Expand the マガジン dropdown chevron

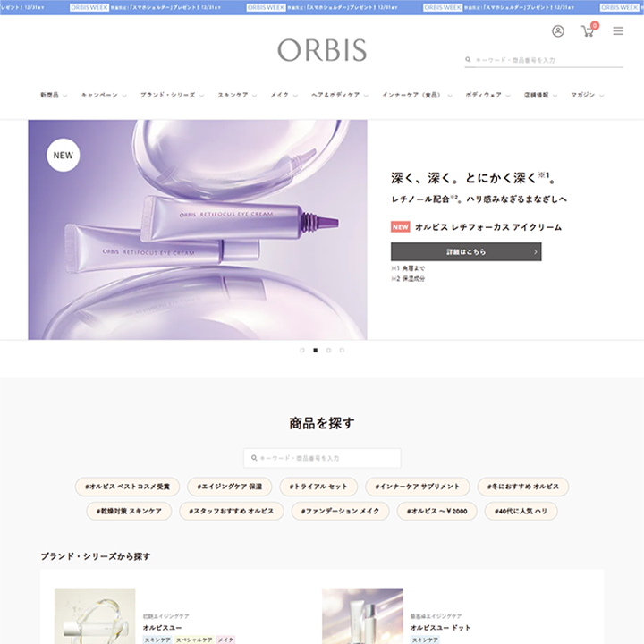point(602,96)
